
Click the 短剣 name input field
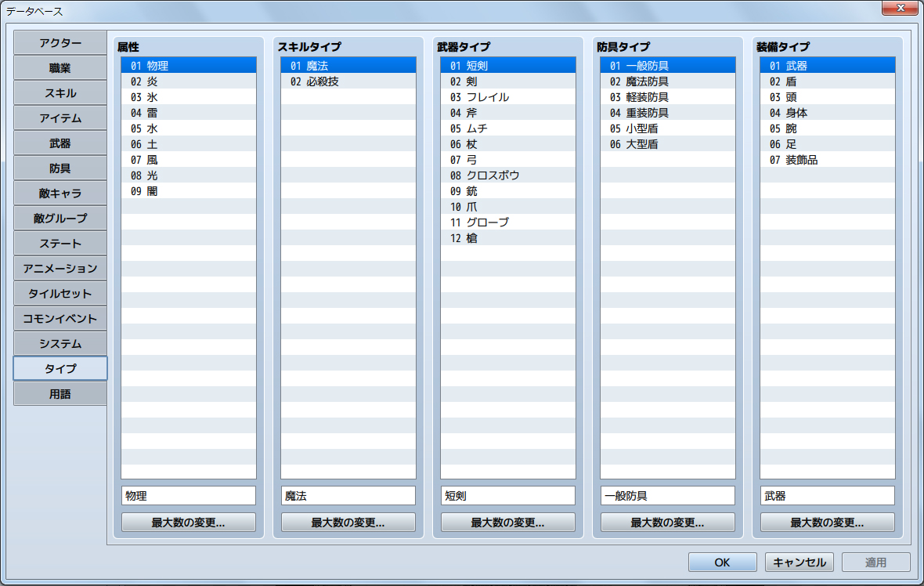(x=508, y=496)
